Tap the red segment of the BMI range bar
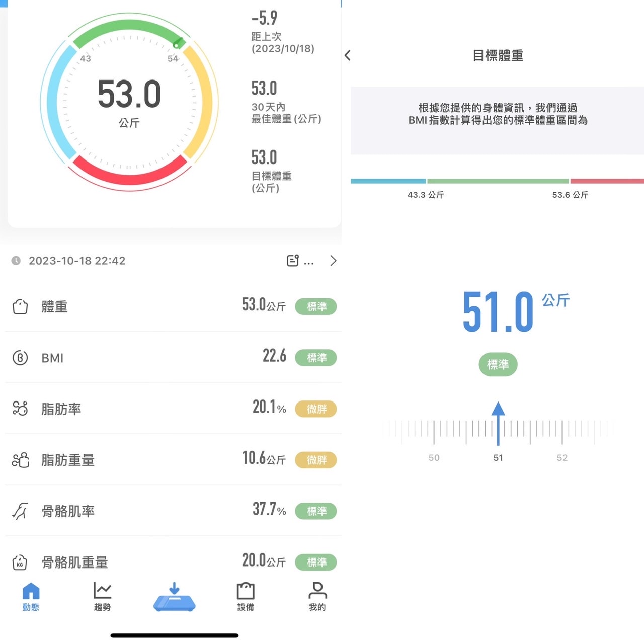Image resolution: width=644 pixels, height=644 pixels. pyautogui.click(x=607, y=181)
